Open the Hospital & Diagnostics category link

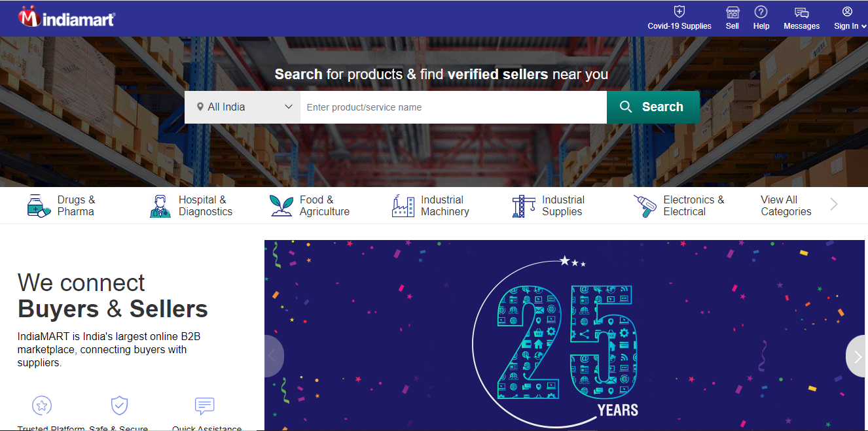click(206, 206)
